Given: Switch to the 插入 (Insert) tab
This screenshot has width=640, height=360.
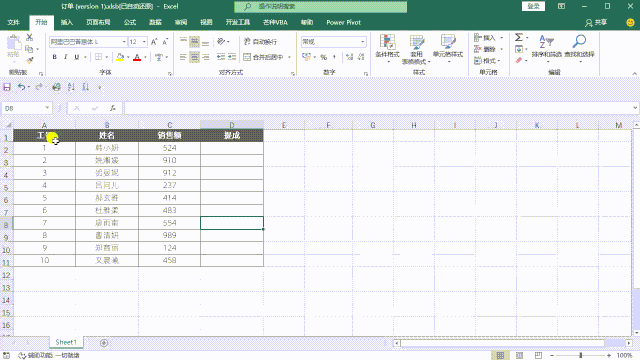Looking at the screenshot, I should click(67, 22).
